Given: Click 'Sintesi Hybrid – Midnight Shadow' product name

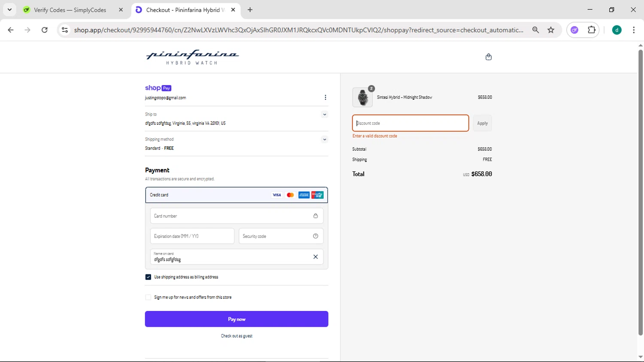Looking at the screenshot, I should pos(404,97).
